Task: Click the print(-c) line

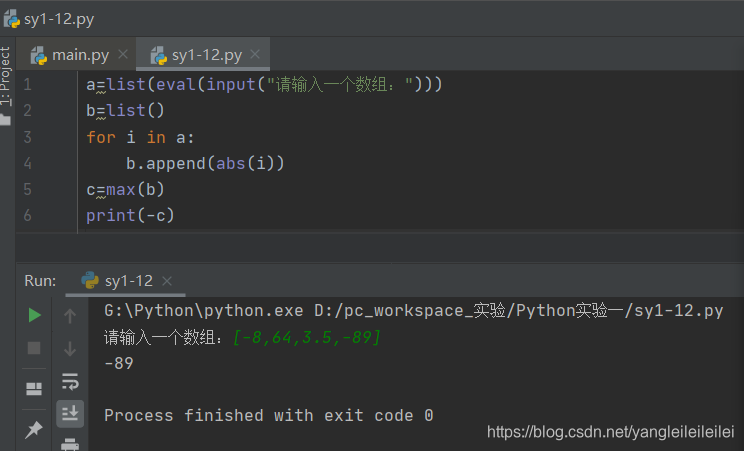Action: [130, 216]
